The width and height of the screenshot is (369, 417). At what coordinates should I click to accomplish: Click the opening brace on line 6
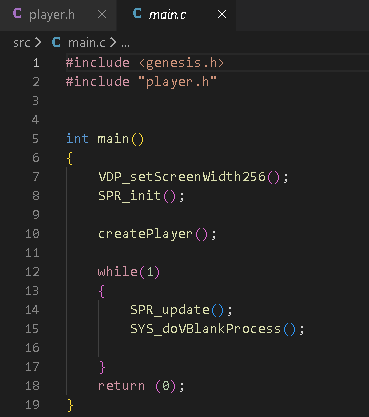coord(70,158)
